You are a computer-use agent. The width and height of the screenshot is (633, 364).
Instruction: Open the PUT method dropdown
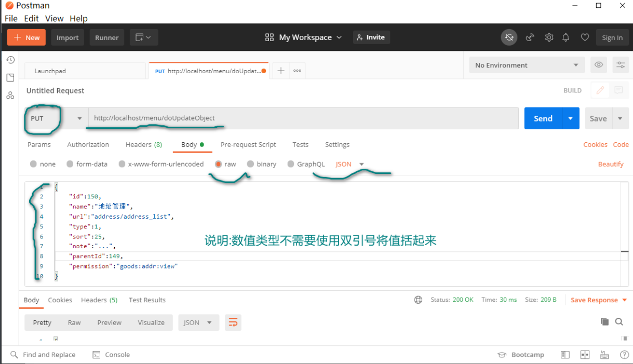click(56, 118)
